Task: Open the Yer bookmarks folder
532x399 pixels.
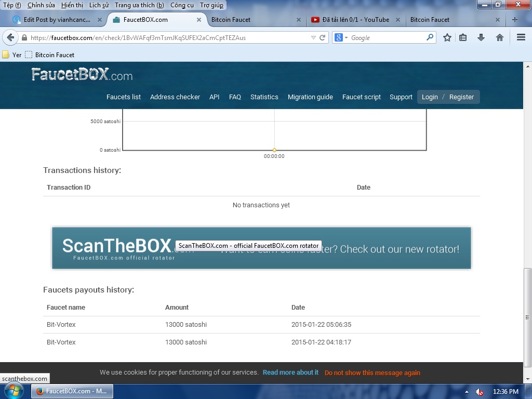Action: click(12, 55)
